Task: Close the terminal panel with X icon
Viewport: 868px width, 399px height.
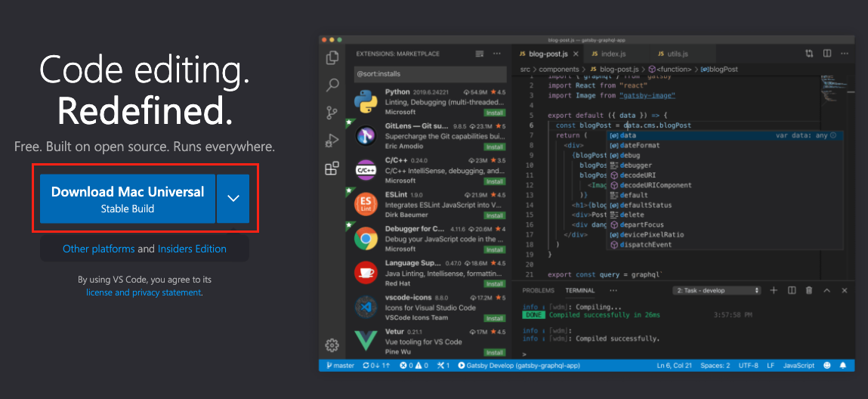Action: 845,290
